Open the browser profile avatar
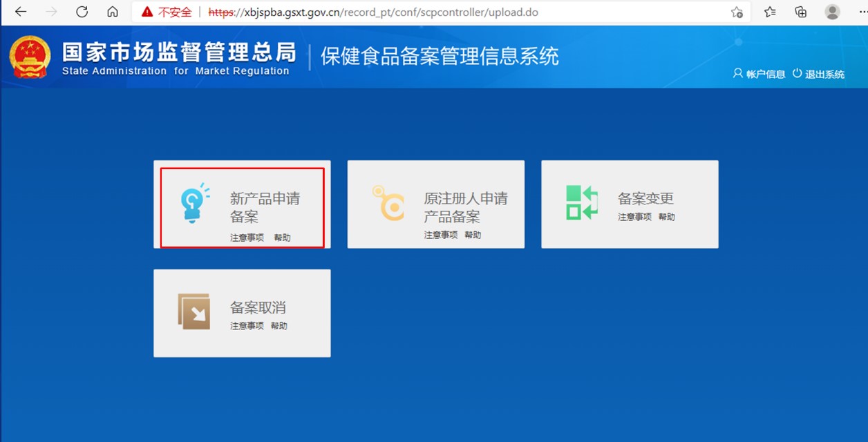This screenshot has height=442, width=868. pos(831,12)
